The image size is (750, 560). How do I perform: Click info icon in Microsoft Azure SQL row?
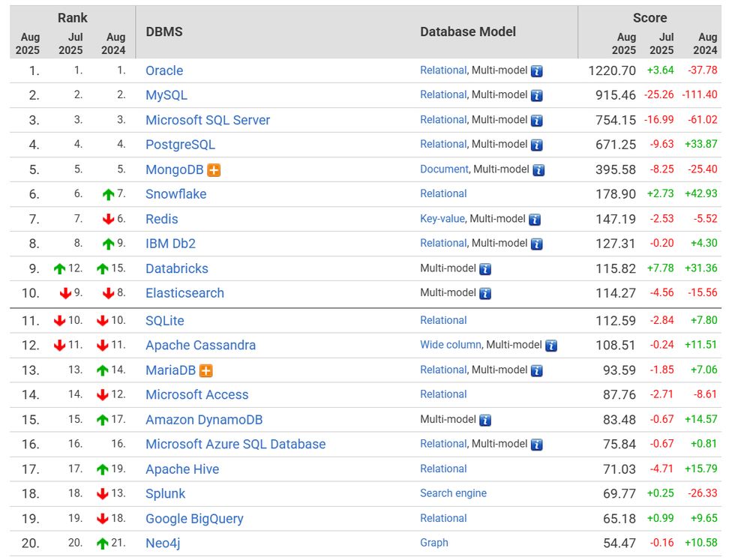(537, 445)
